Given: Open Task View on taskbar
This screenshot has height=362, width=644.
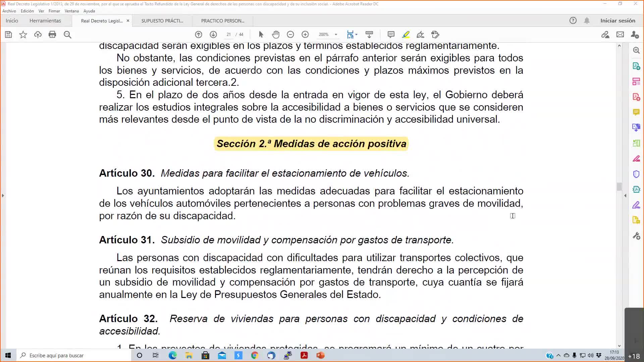Looking at the screenshot, I should 155,355.
